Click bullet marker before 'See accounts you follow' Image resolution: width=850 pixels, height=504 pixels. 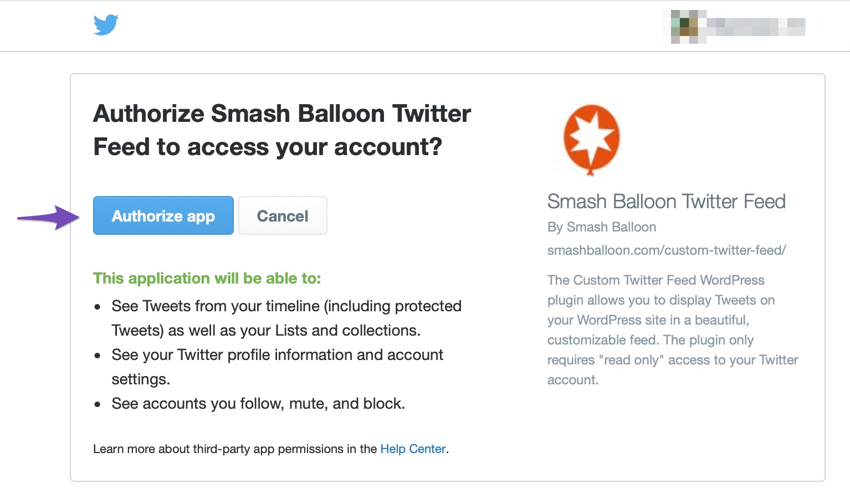[x=98, y=404]
